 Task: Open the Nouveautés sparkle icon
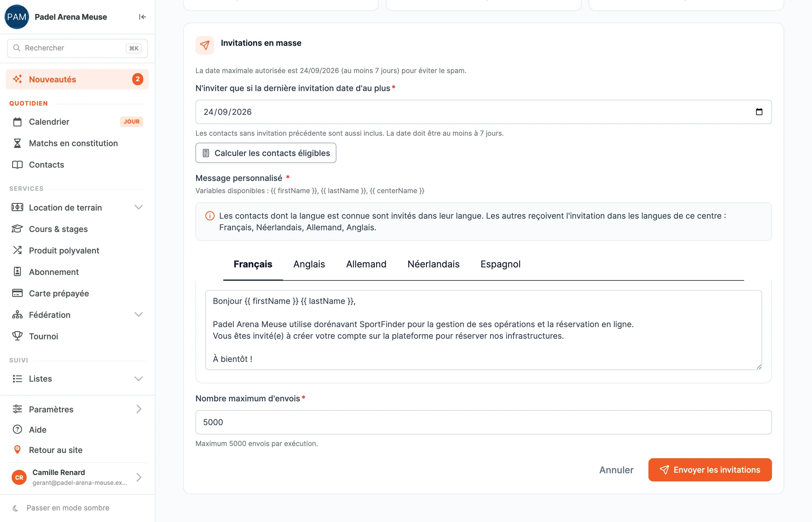tap(18, 79)
